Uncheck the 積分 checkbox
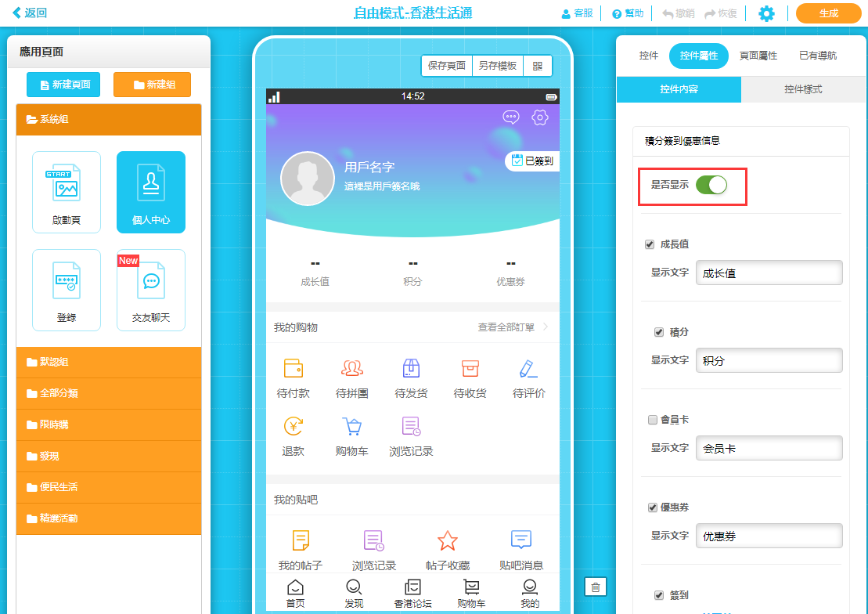Screen dimensions: 868x614 tap(659, 333)
